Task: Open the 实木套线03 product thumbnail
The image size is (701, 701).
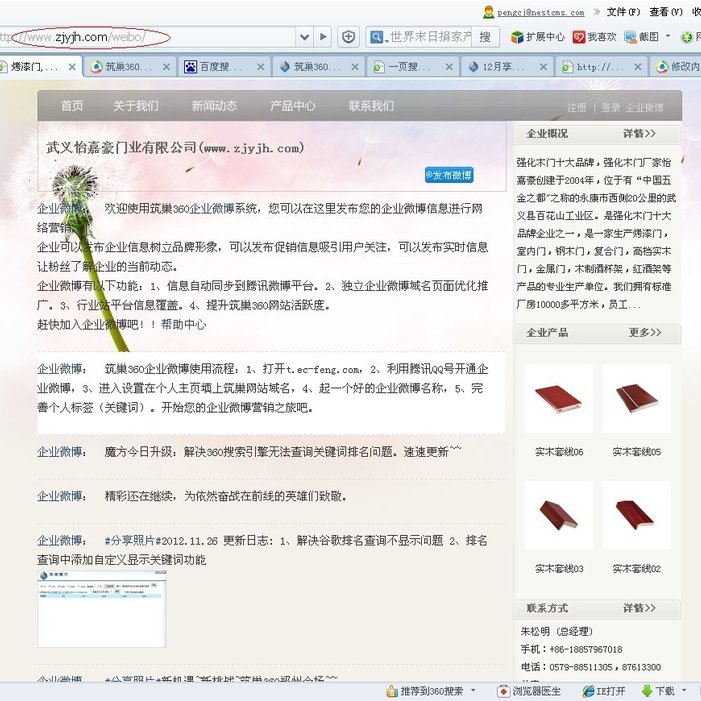Action: pyautogui.click(x=559, y=515)
